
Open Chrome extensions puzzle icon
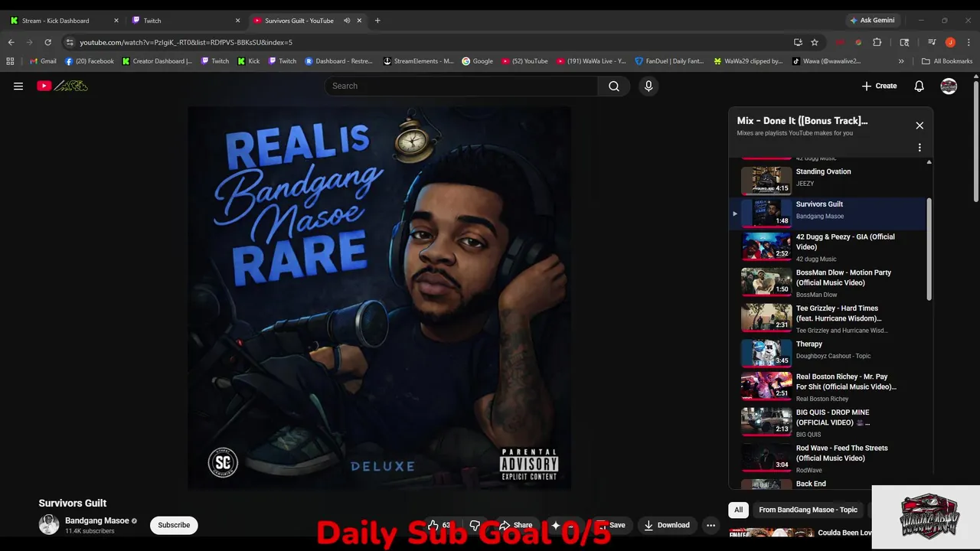click(x=877, y=42)
